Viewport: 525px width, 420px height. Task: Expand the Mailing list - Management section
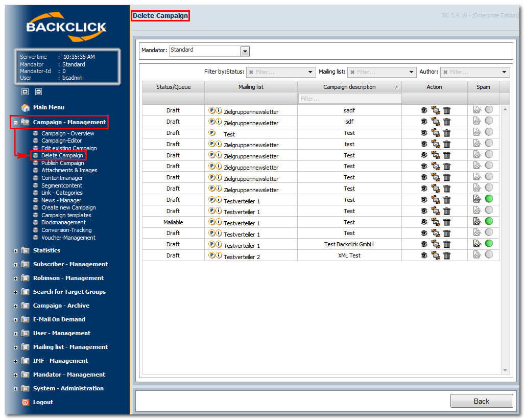(15, 347)
